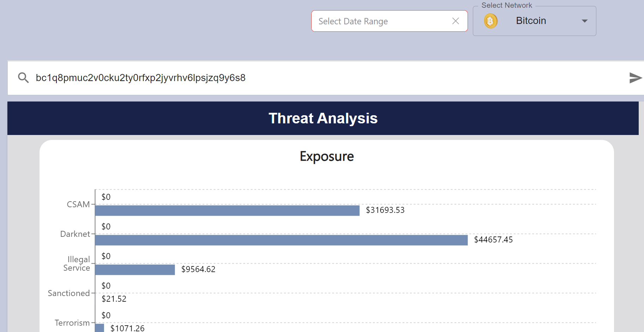Click the $9564.62 value label

click(x=198, y=269)
